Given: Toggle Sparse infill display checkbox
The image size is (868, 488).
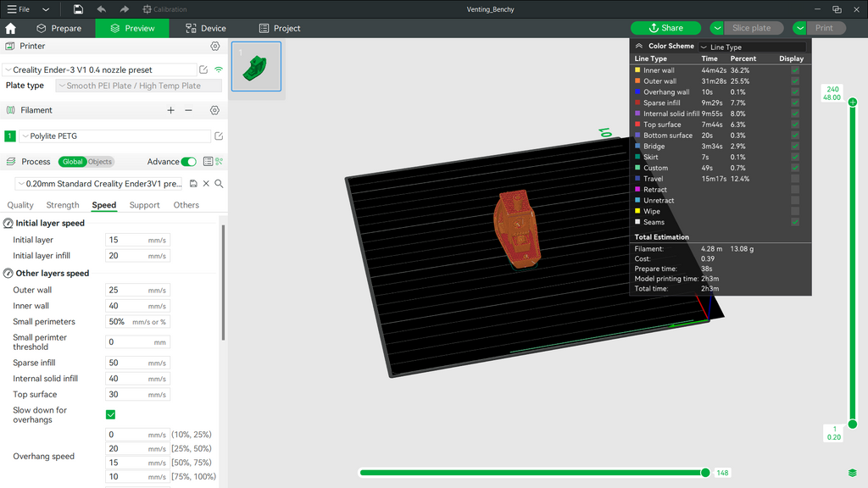Looking at the screenshot, I should point(795,103).
